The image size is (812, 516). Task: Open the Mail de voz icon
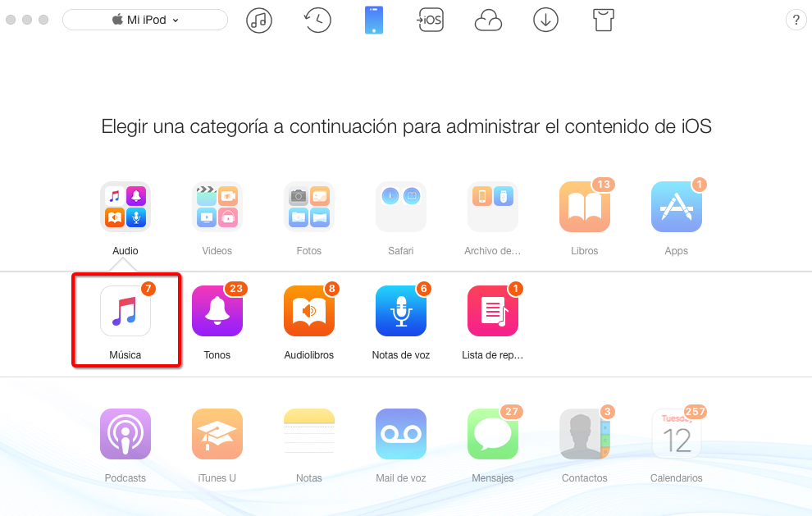[401, 434]
